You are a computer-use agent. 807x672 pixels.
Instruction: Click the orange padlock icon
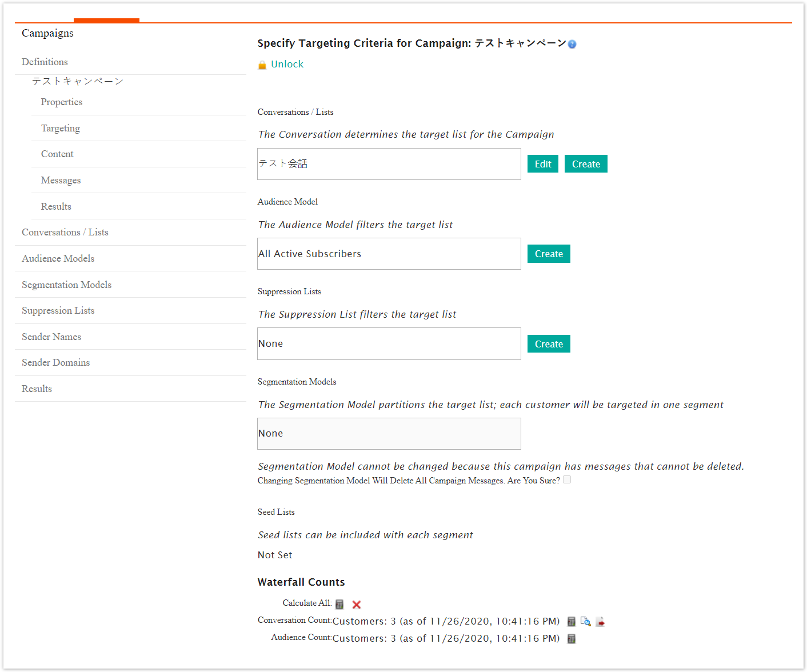[262, 65]
